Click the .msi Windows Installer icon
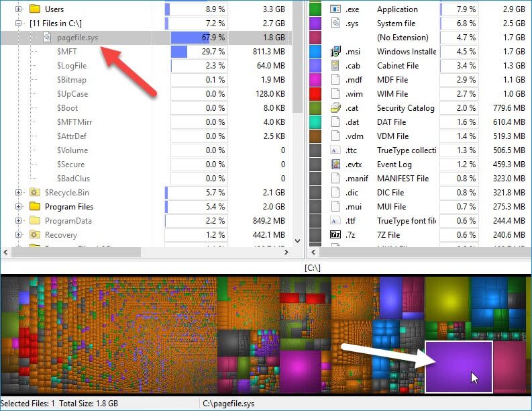The height and width of the screenshot is (411, 532). coord(335,52)
